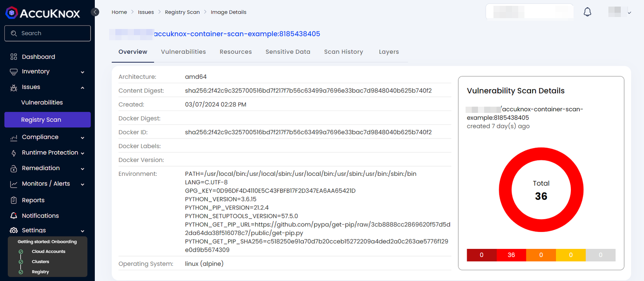This screenshot has height=281, width=644.
Task: Toggle the Registry onboarding checkmark
Action: [21, 272]
